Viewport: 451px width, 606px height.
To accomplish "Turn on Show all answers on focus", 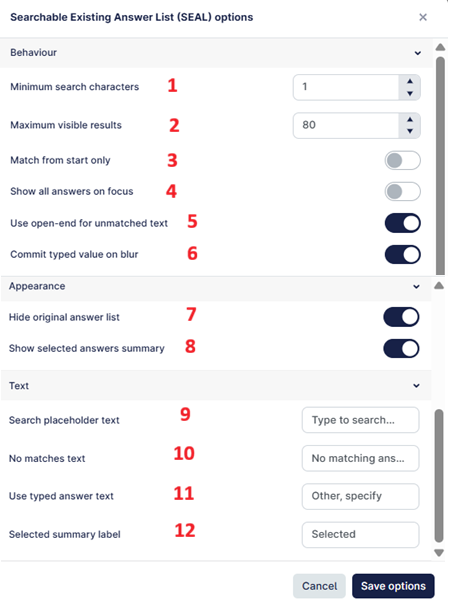I will 402,192.
